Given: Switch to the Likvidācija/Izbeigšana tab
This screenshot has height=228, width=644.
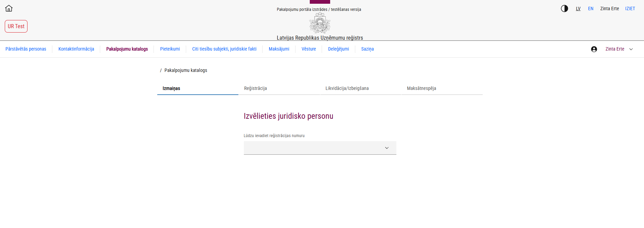Looking at the screenshot, I should pyautogui.click(x=347, y=88).
